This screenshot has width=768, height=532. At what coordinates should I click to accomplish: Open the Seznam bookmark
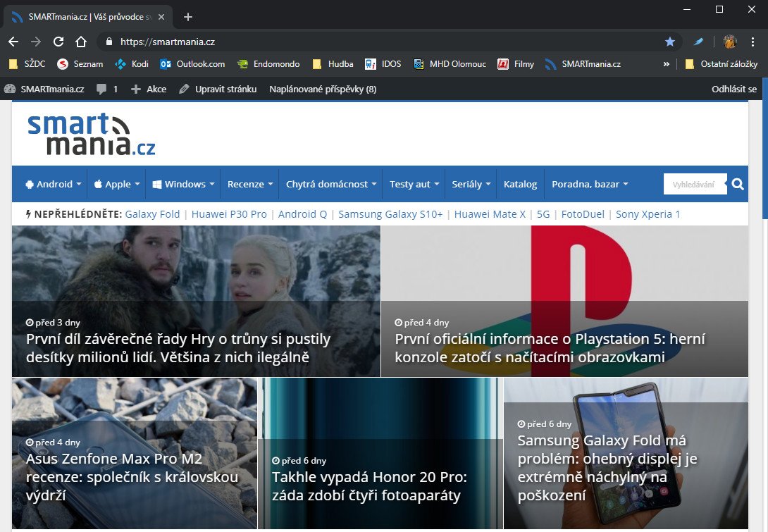click(x=80, y=64)
